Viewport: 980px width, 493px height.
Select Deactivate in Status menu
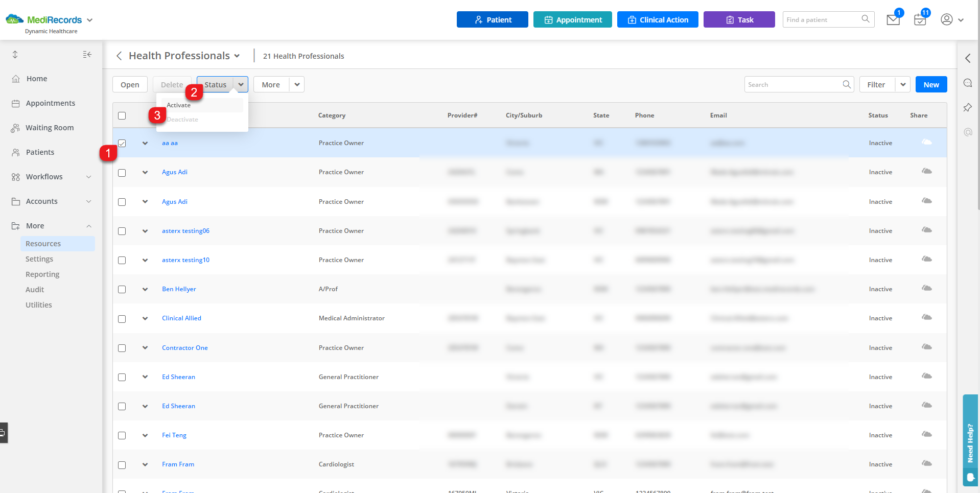[202, 120]
